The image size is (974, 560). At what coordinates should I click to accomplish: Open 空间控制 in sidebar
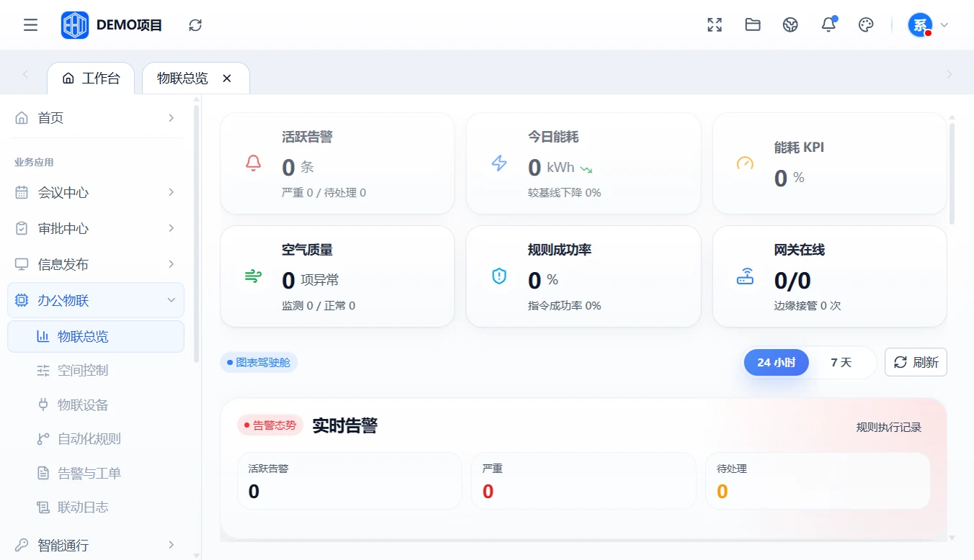[95, 371]
